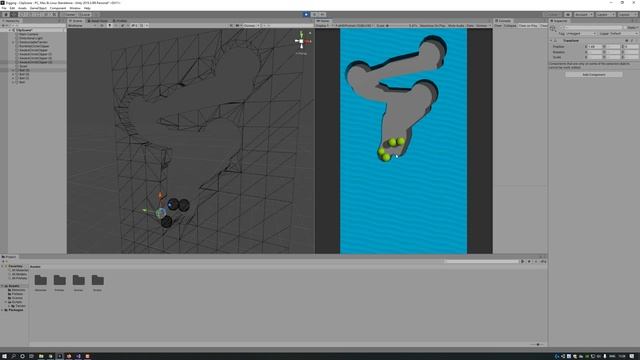Open the Layers dropdown
The height and width of the screenshot is (360, 640).
[605, 15]
